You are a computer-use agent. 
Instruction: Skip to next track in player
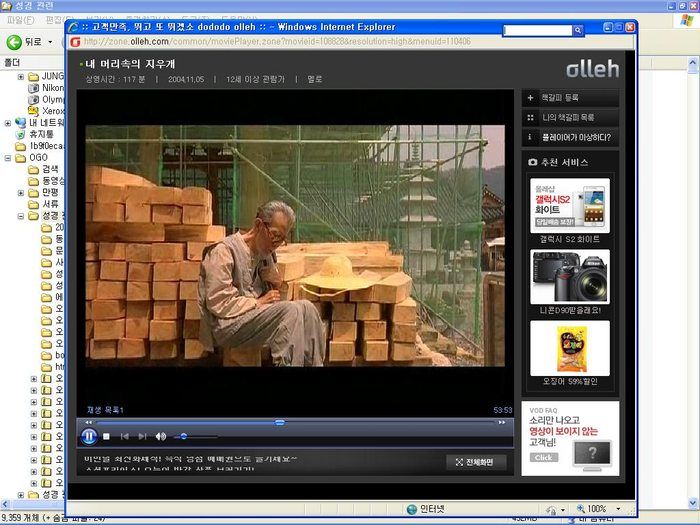pyautogui.click(x=142, y=437)
